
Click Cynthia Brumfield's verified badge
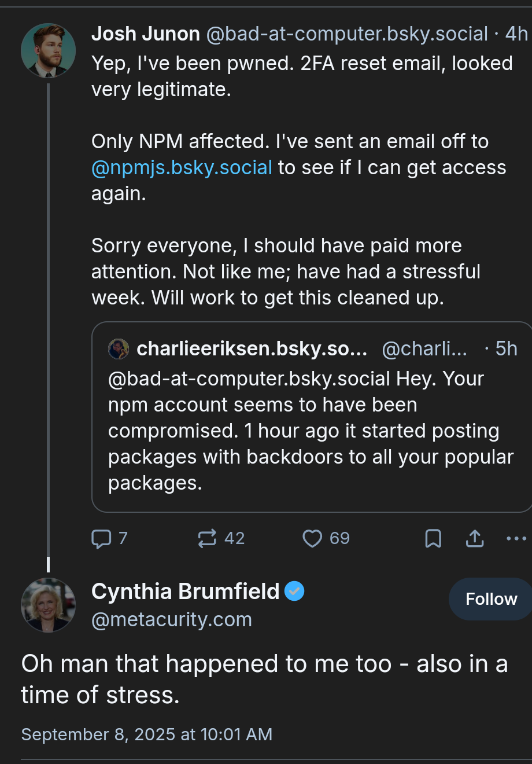(295, 591)
